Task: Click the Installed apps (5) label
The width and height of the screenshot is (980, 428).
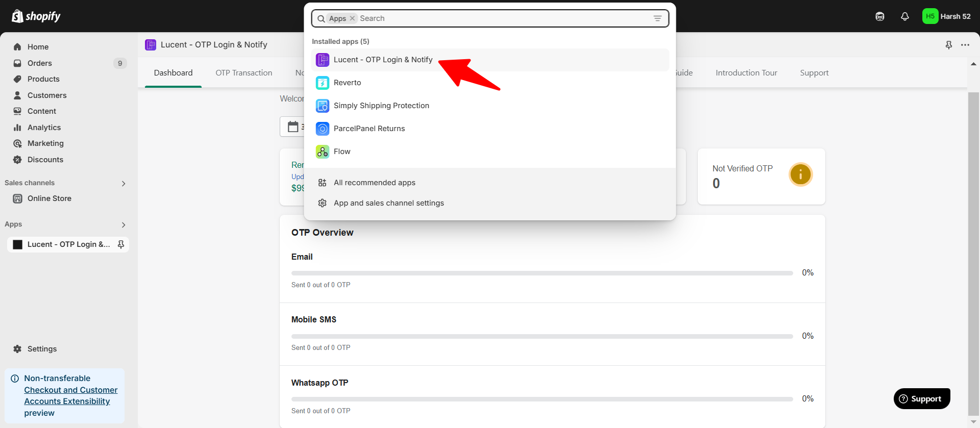Action: point(340,41)
